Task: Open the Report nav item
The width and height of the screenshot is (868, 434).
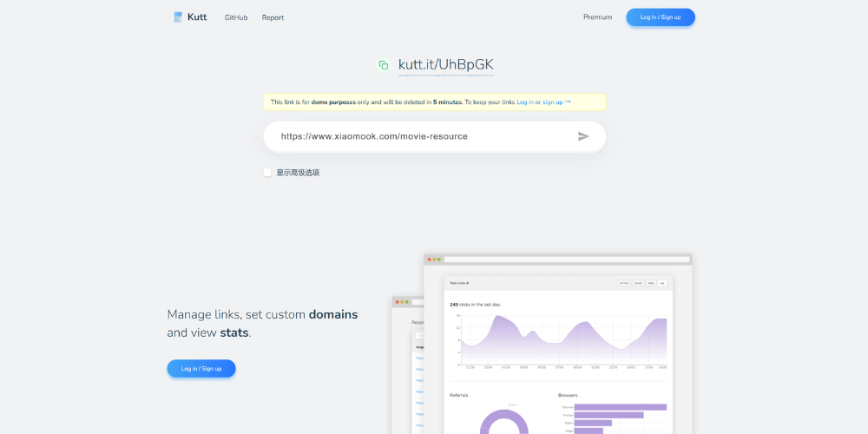Action: coord(273,17)
